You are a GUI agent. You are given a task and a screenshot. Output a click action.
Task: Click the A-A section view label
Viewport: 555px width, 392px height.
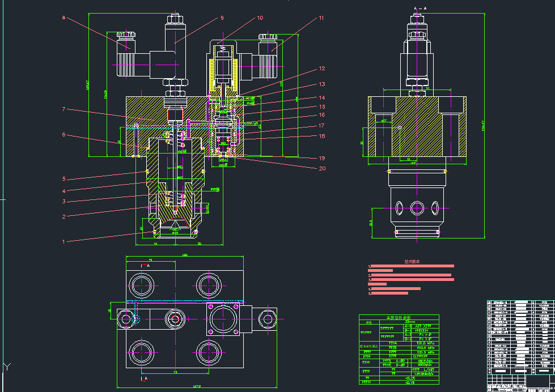pos(421,8)
